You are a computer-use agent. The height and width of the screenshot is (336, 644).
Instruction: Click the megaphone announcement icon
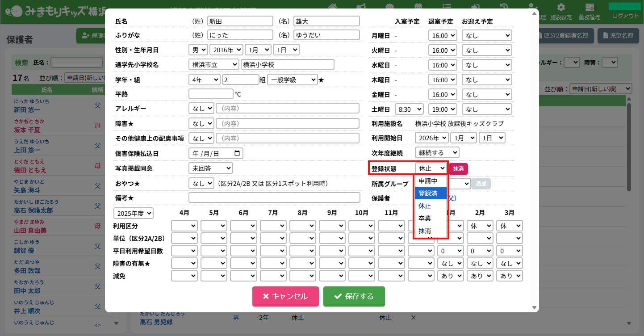[x=361, y=6]
